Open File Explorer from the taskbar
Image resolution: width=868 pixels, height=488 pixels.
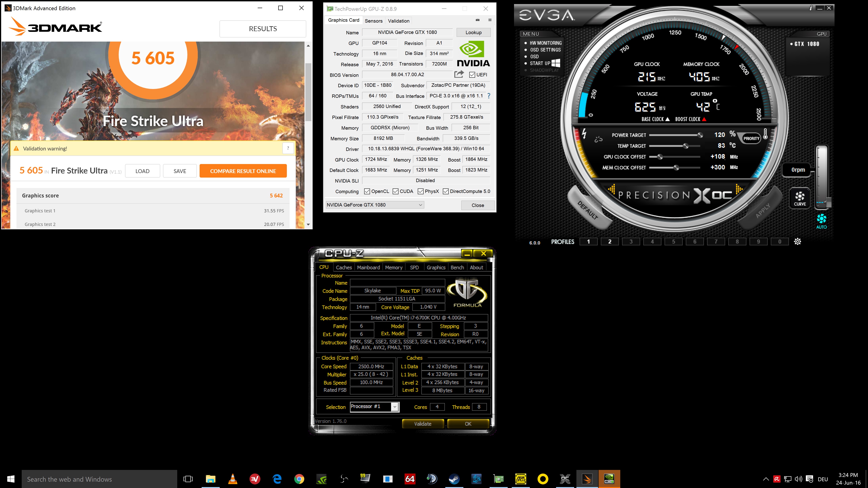211,479
